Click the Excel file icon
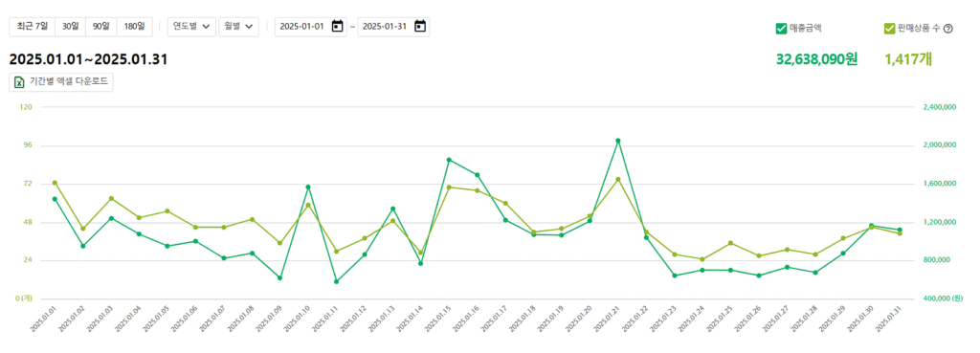The width and height of the screenshot is (980, 353). coord(19,82)
